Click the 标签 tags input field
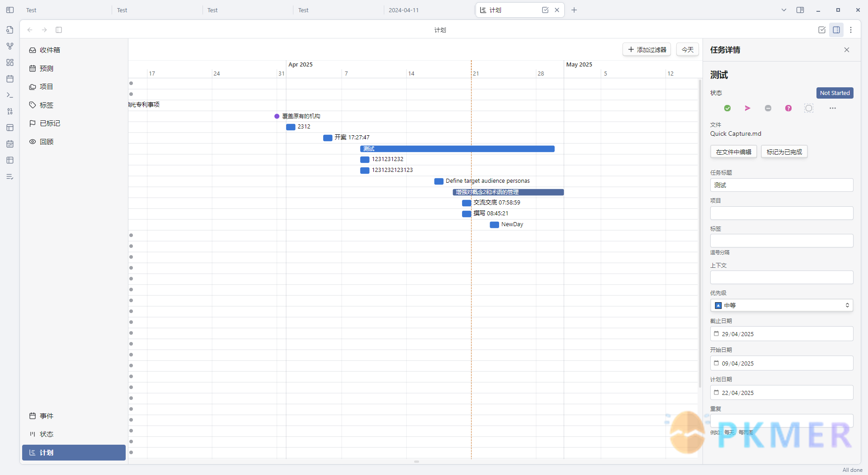Screen dimensions: 868x475 tap(782, 241)
